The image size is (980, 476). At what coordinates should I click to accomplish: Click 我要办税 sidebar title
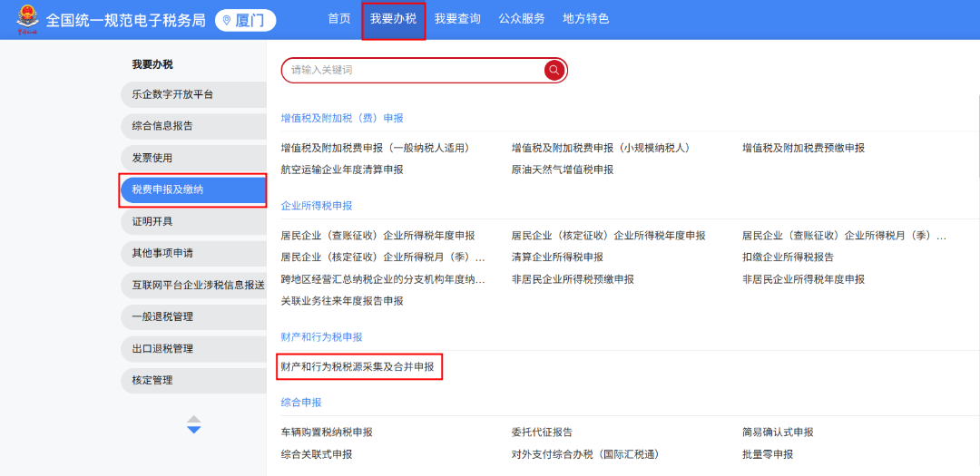click(152, 64)
